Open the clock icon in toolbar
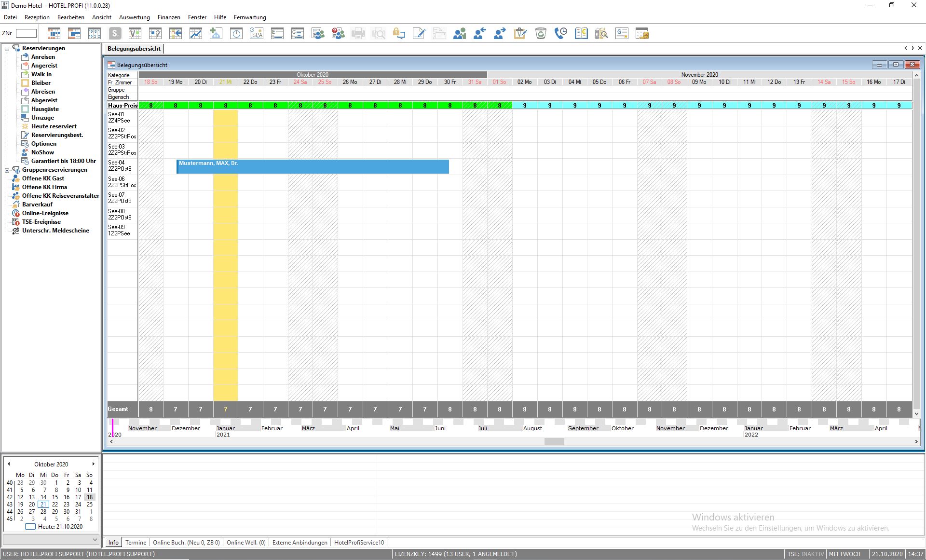926x560 pixels. (236, 33)
